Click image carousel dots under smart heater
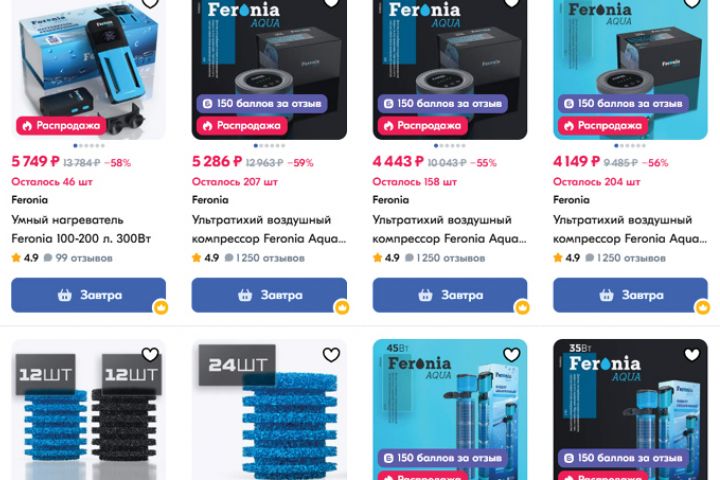The image size is (720, 480). click(x=89, y=146)
